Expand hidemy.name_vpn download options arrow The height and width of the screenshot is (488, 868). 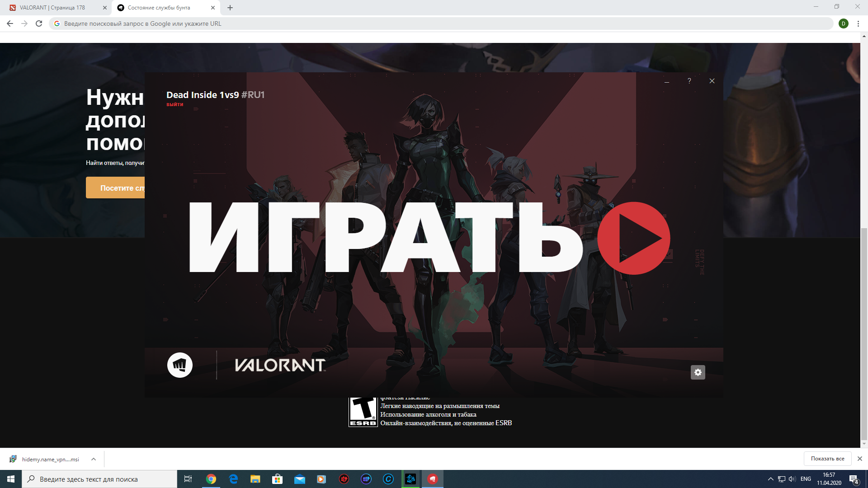click(94, 459)
